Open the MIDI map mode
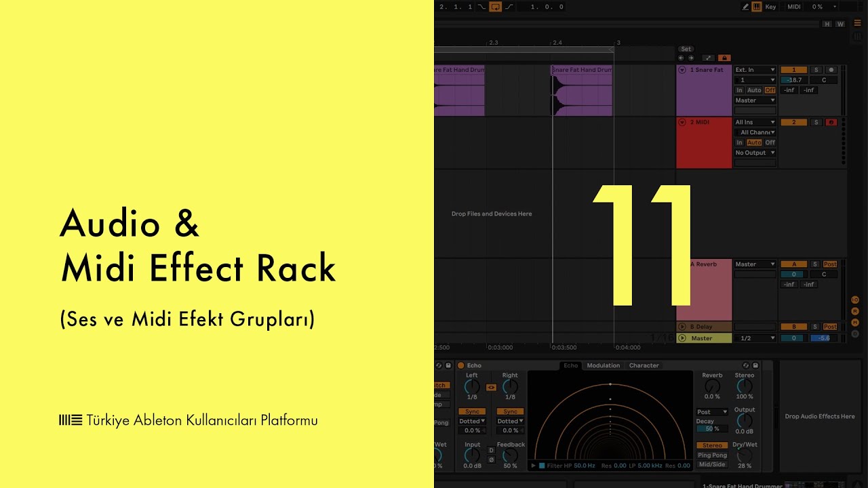Viewport: 868px width, 488px height. point(794,7)
